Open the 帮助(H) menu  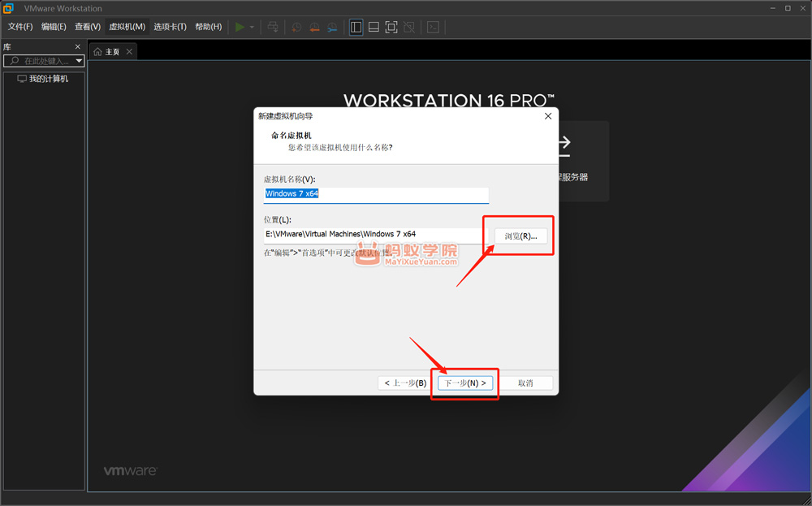(208, 27)
